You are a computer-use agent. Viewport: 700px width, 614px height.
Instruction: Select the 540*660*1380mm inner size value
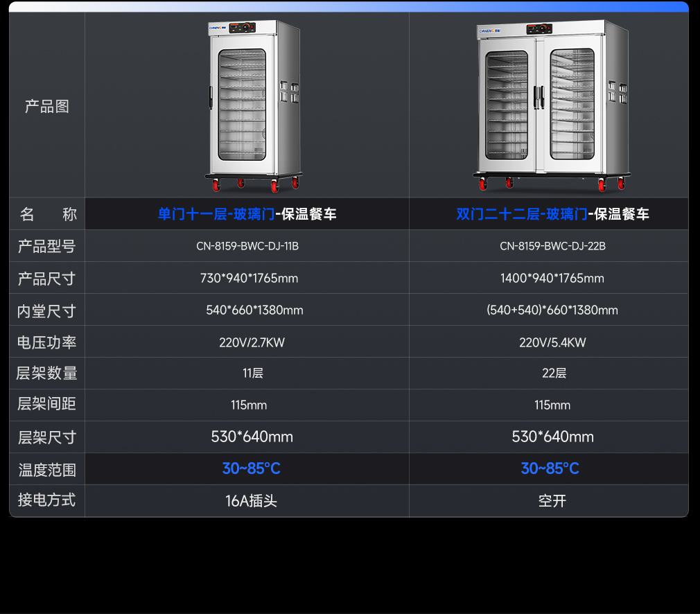coord(254,310)
